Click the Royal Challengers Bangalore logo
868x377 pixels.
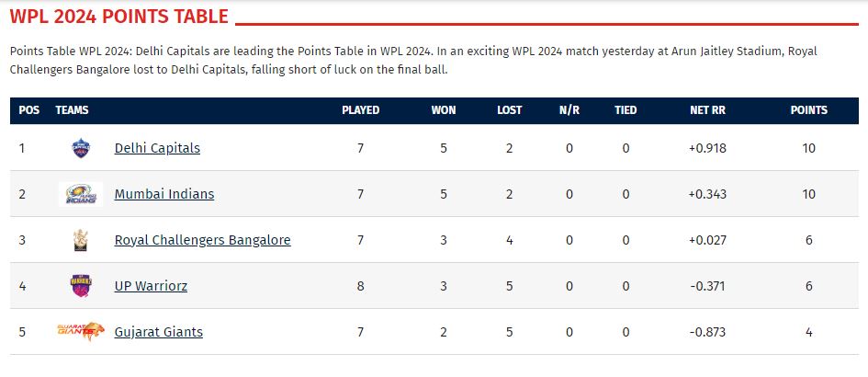coord(81,240)
